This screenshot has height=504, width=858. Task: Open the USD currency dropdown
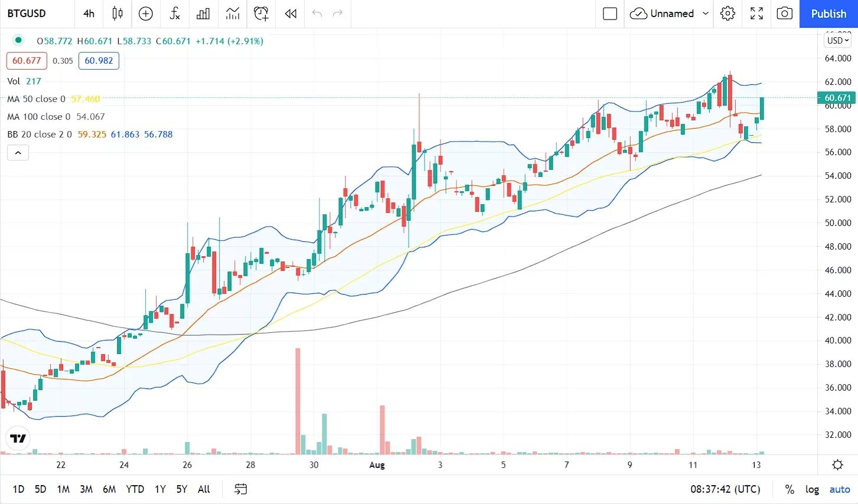point(837,40)
